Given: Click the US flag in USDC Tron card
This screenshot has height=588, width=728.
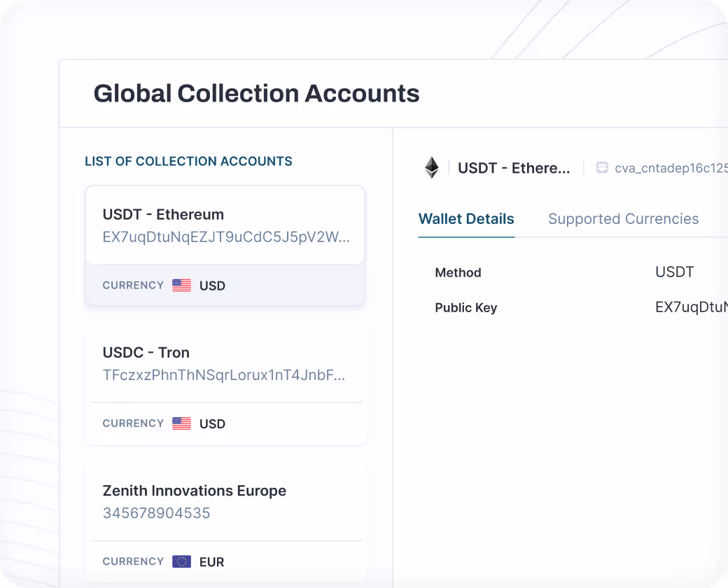Looking at the screenshot, I should click(x=181, y=423).
